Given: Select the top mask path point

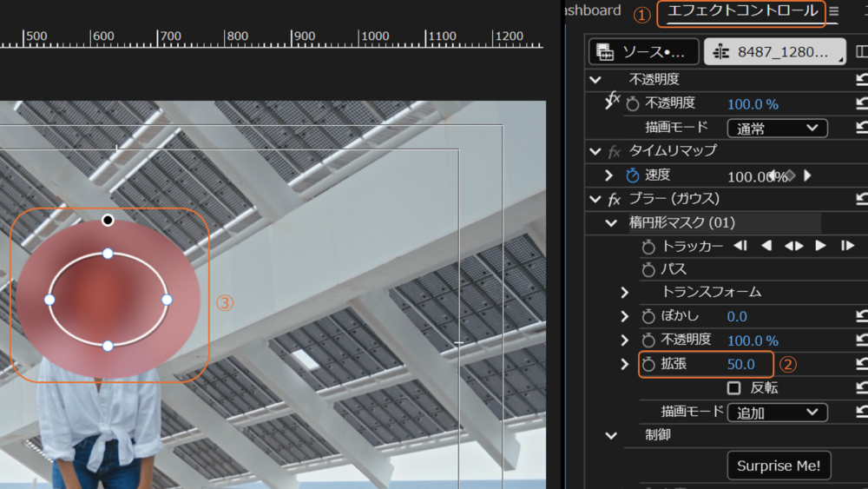Looking at the screenshot, I should tap(108, 254).
